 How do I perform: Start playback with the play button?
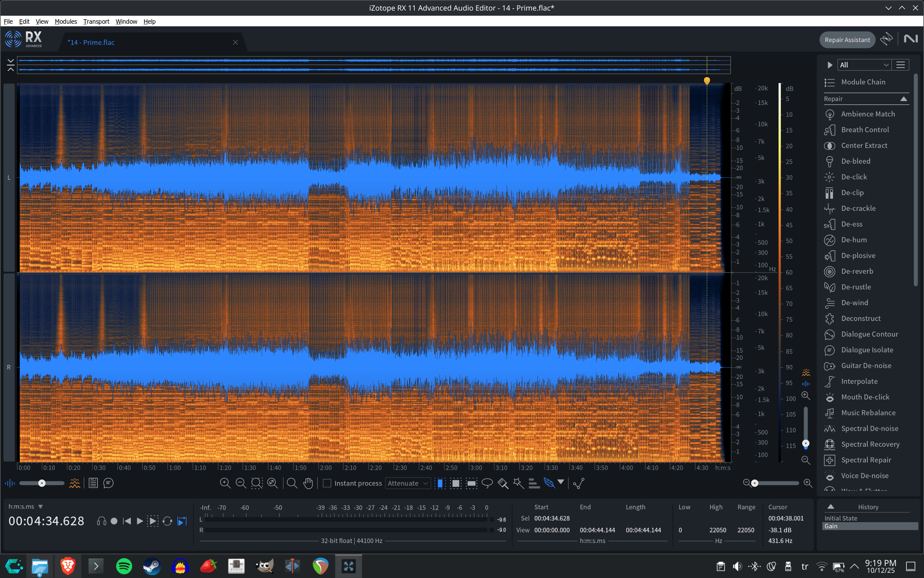(140, 521)
